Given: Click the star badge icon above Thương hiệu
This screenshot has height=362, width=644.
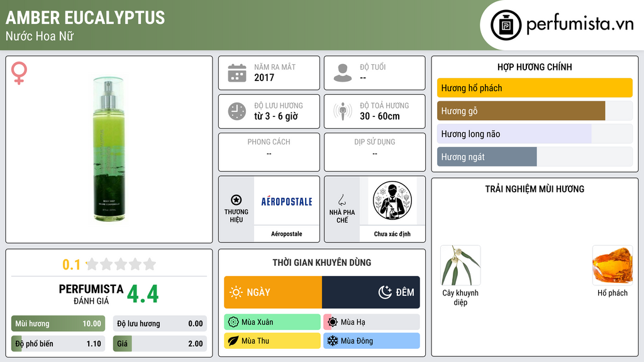Looking at the screenshot, I should pos(236,200).
